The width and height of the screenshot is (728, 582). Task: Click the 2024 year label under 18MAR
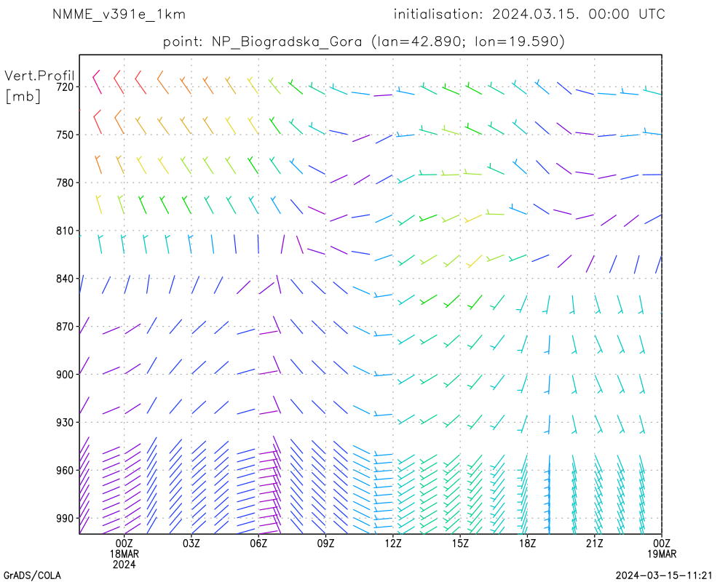pos(124,565)
